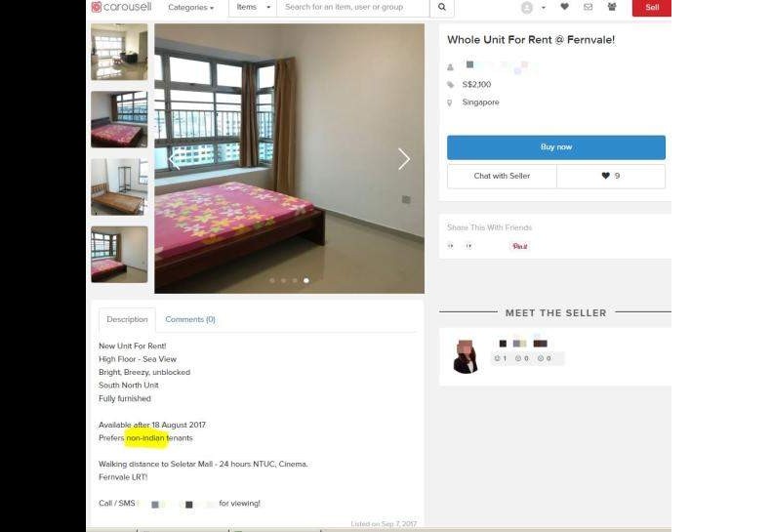Select the first carousel dot indicator
This screenshot has height=532, width=772.
[x=272, y=280]
